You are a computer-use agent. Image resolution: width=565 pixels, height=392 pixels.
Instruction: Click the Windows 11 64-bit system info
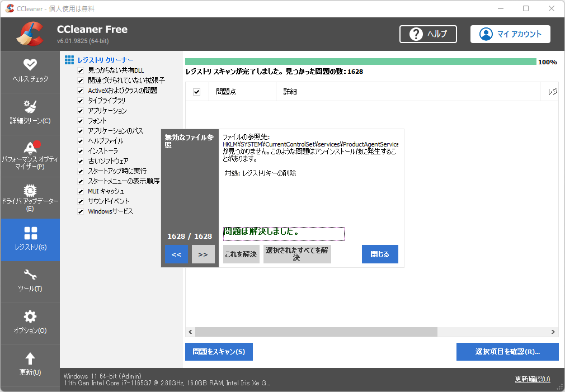103,376
